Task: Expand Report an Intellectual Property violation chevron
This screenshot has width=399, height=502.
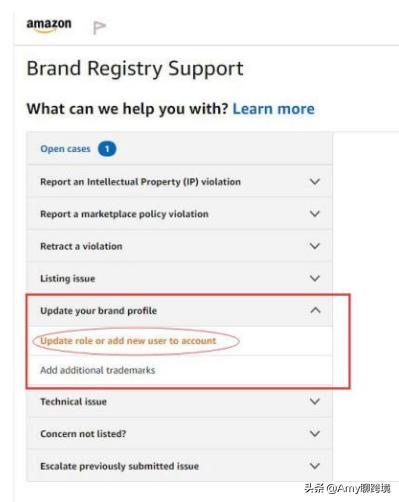Action: 315,182
